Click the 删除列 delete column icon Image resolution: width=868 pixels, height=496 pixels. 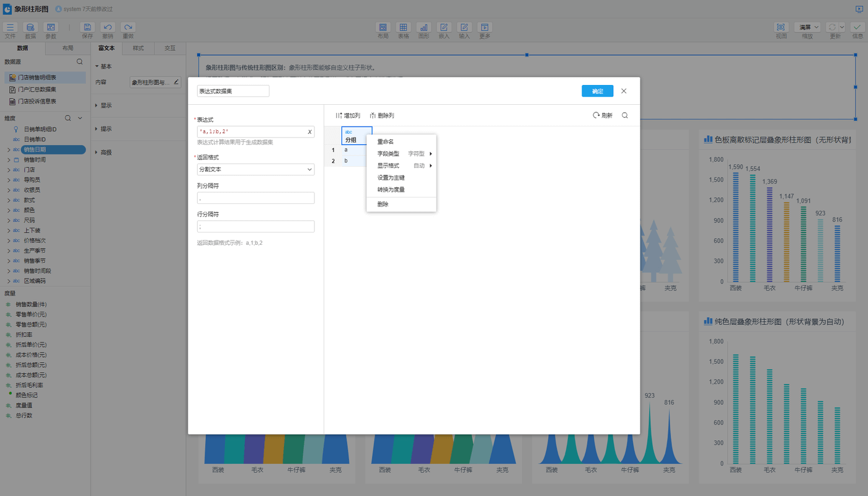click(x=373, y=115)
